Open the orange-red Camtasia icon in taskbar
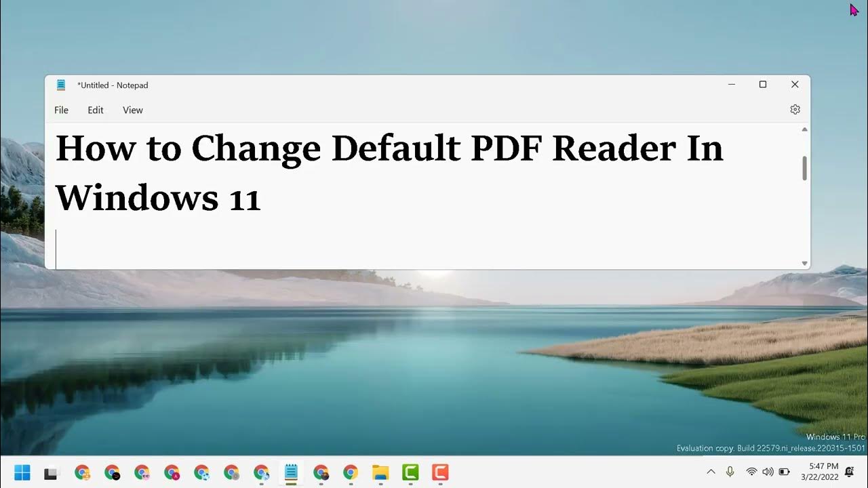 pos(440,472)
